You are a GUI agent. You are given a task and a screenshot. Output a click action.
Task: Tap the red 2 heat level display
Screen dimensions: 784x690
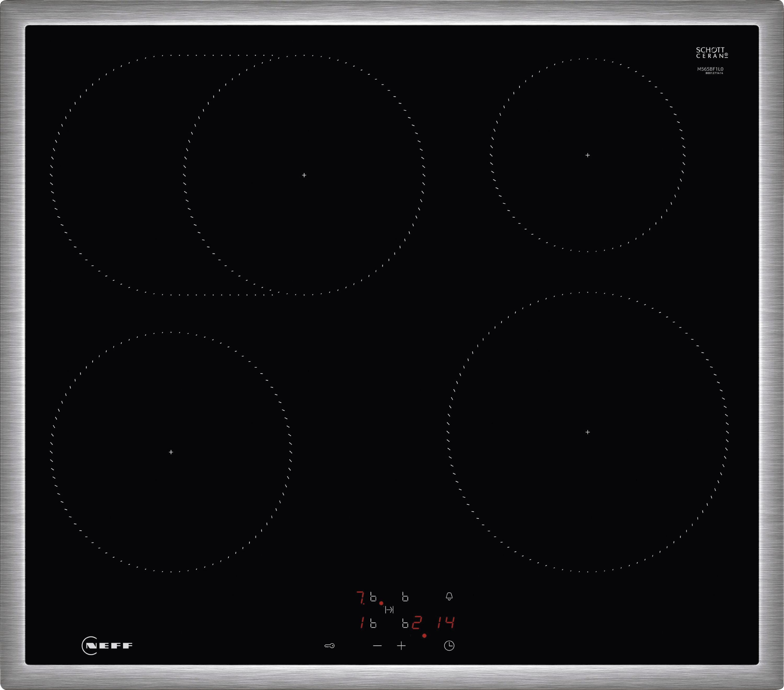tap(417, 623)
